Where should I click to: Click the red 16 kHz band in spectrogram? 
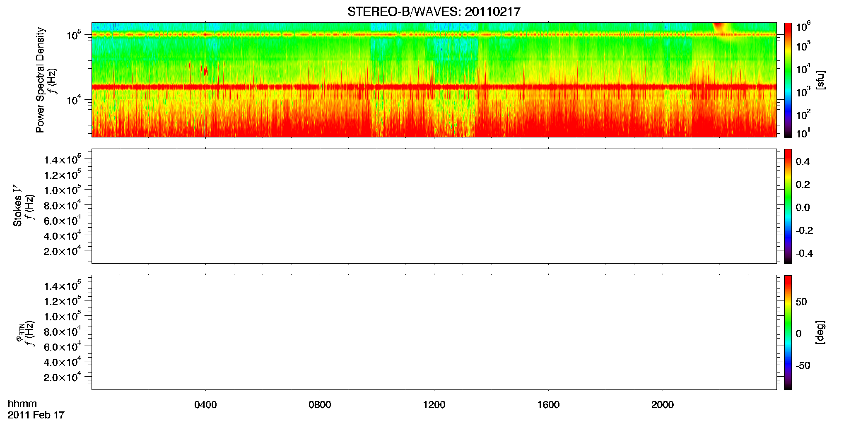(x=434, y=87)
